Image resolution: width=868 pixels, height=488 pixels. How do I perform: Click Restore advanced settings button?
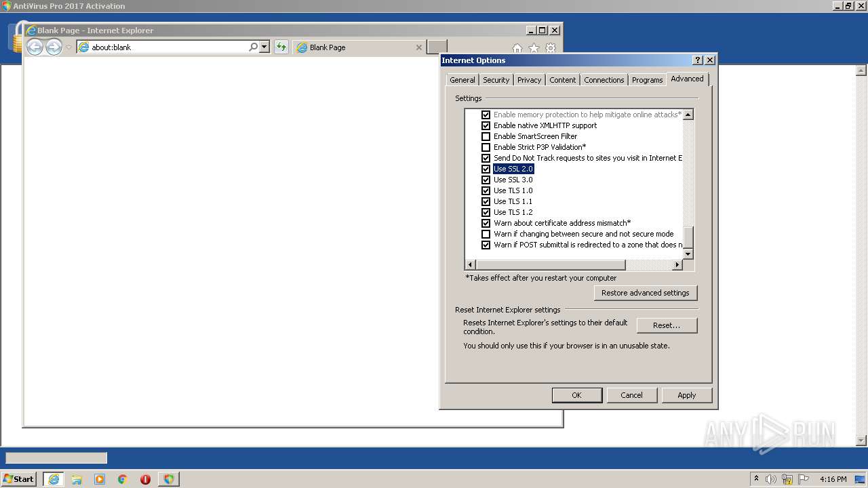(x=646, y=293)
